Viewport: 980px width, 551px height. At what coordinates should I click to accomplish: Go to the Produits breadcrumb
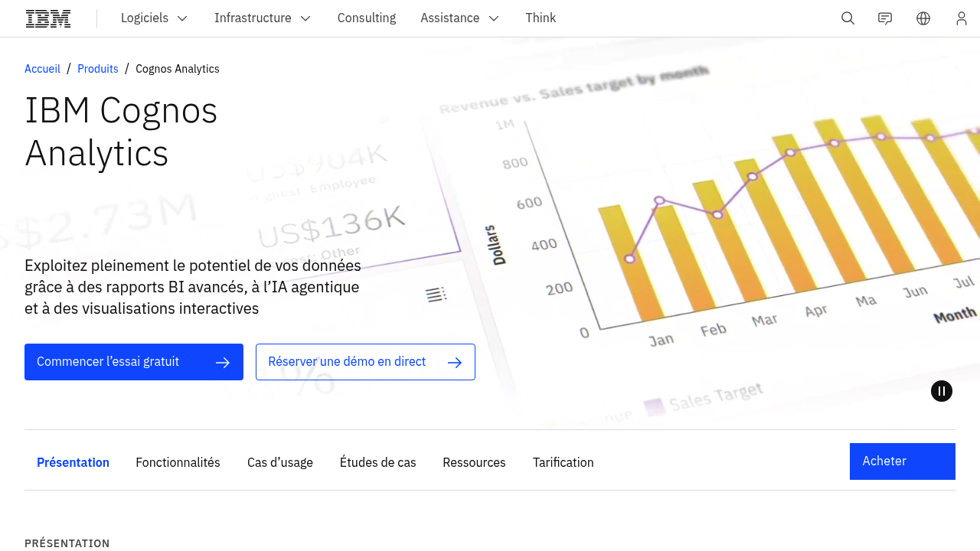(98, 69)
